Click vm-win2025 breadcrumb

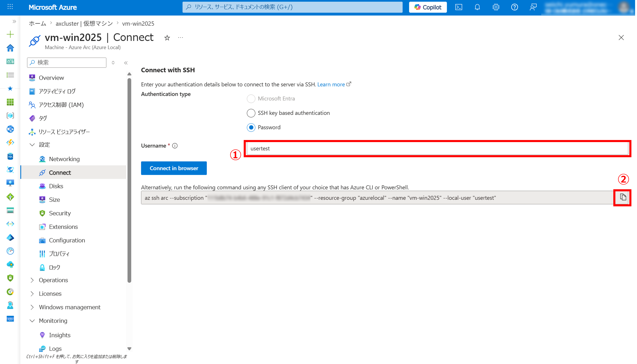138,24
